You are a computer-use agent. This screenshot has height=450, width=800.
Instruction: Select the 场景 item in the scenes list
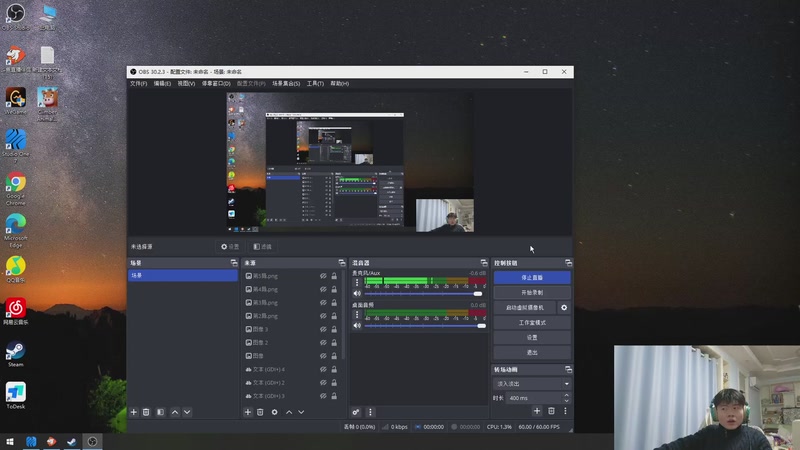[183, 276]
